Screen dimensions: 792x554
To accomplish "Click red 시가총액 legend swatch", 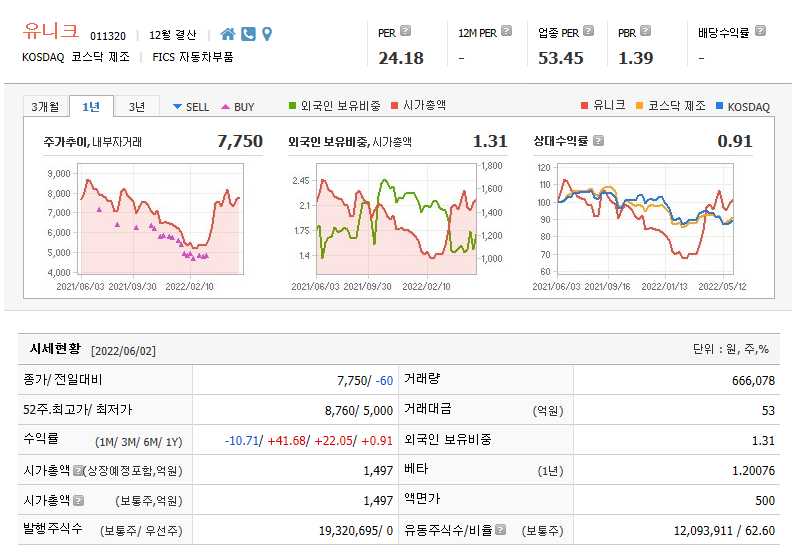I will point(394,106).
